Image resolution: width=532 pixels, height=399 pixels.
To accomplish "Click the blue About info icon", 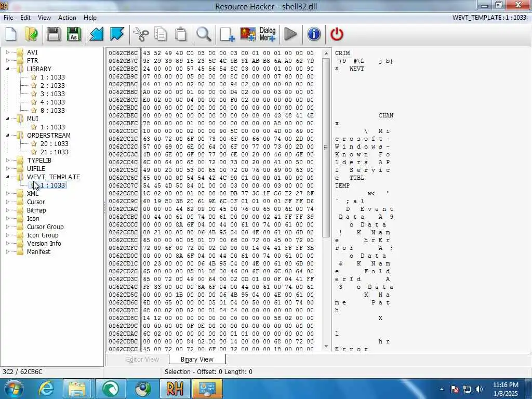I will 314,34.
